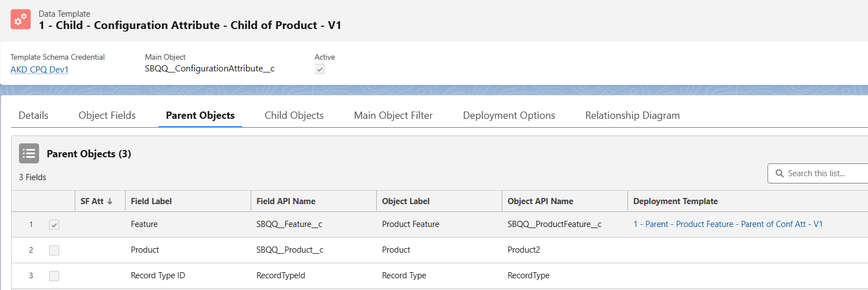Open the Parent - Product Feature template link
The height and width of the screenshot is (290, 868).
(728, 224)
